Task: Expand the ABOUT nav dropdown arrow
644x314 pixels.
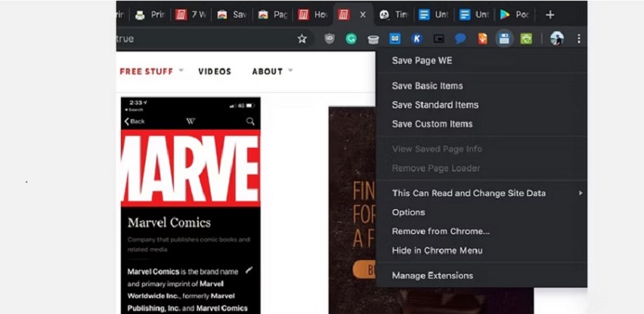Action: click(290, 70)
